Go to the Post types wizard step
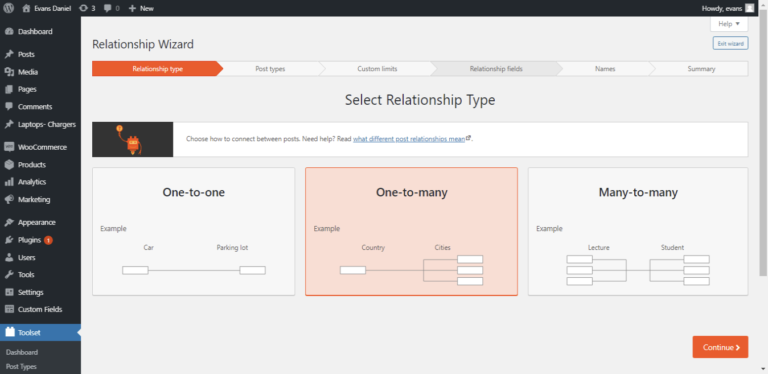Image resolution: width=768 pixels, height=374 pixels. [270, 69]
